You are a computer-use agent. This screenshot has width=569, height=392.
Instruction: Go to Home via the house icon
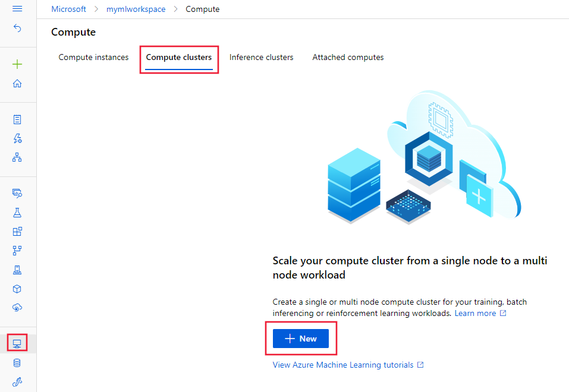click(x=17, y=83)
